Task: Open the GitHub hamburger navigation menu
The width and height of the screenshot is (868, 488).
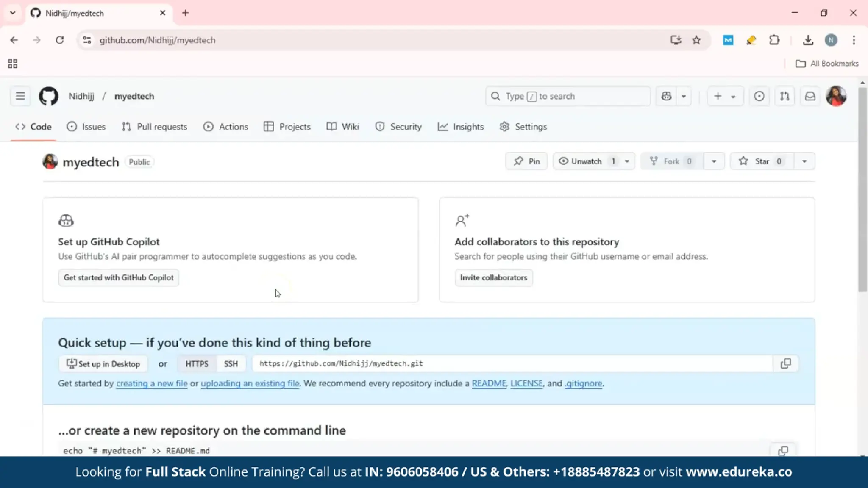Action: click(x=20, y=96)
